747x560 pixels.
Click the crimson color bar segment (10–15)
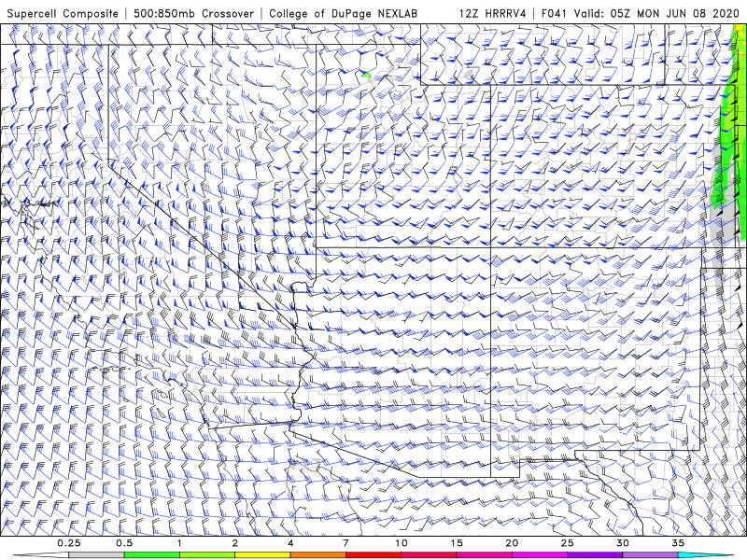tap(429, 555)
